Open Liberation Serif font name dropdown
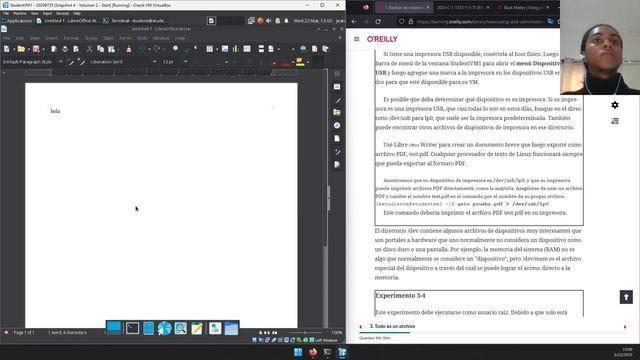 point(154,62)
